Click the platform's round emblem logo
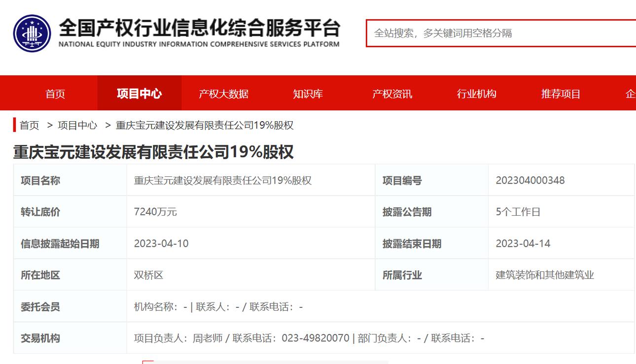The width and height of the screenshot is (636, 364). point(32,33)
